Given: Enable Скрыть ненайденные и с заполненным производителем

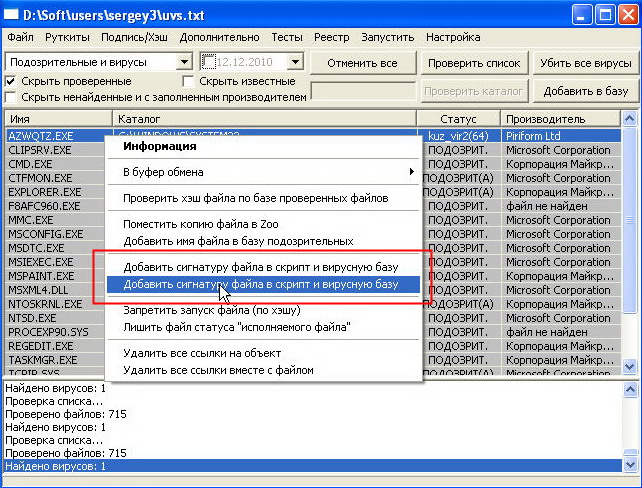Looking at the screenshot, I should 10,97.
